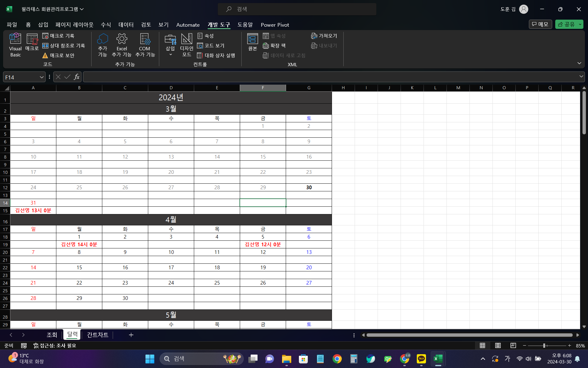This screenshot has height=368, width=588.
Task: Open COM 추가 기능 dialog
Action: [x=145, y=45]
